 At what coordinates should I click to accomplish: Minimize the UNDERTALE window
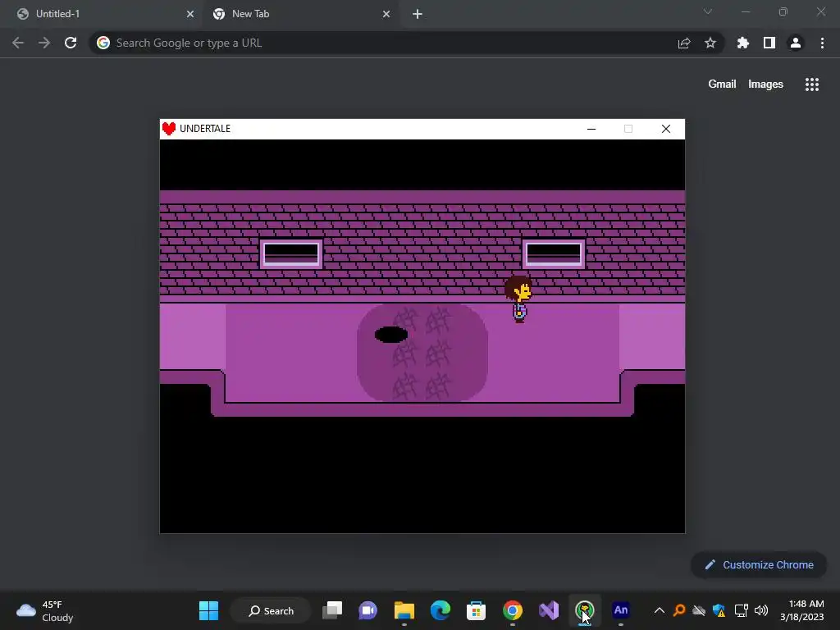pyautogui.click(x=591, y=129)
